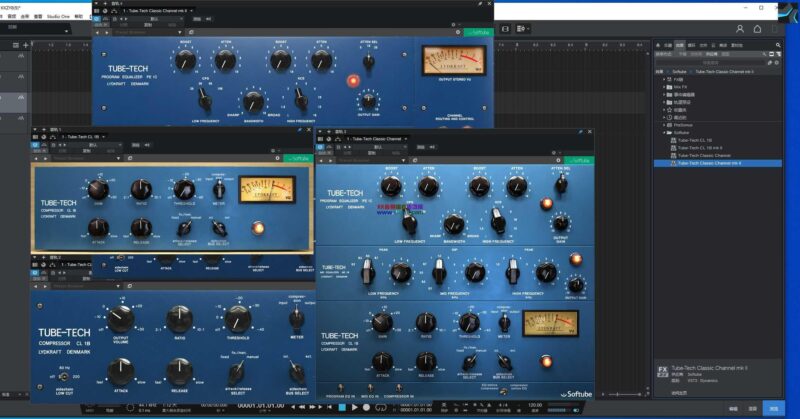This screenshot has height=419, width=800.
Task: Click THRESHOLD knob in large CL 1B window
Action: coord(238,319)
